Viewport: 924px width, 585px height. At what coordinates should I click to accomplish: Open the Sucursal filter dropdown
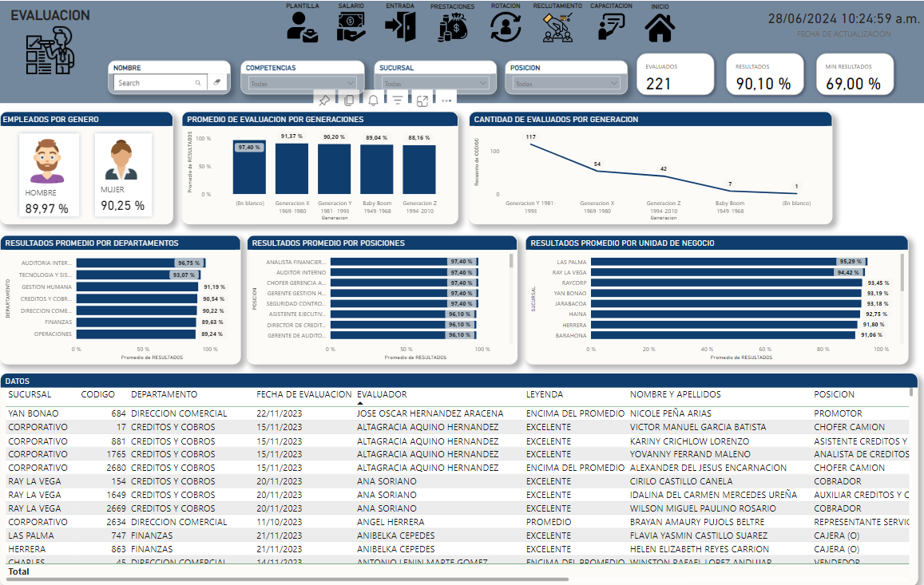482,83
